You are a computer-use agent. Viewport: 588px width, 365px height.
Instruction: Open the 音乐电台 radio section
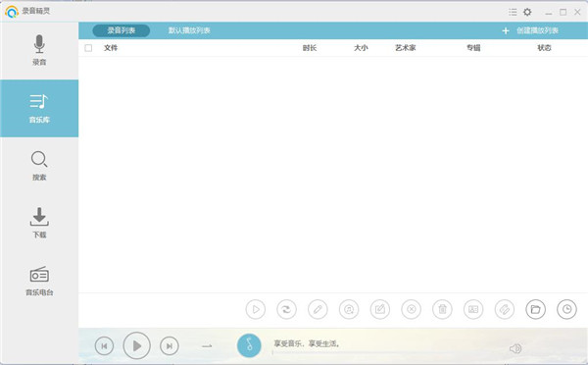[39, 281]
